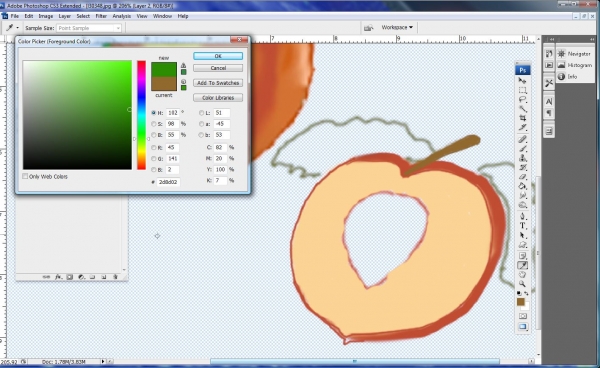Open the Sample Size dropdown
Screen dimensions: 600x368
(x=89, y=28)
